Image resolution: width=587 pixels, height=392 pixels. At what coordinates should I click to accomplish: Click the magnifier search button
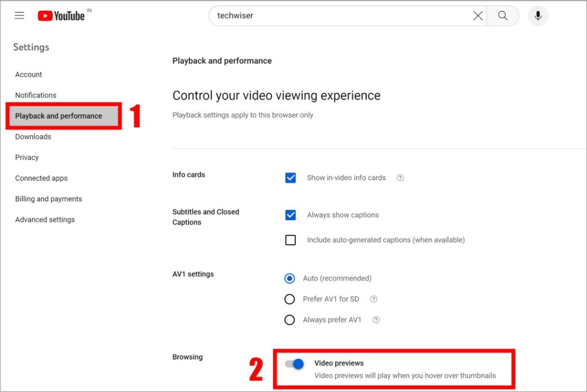(x=503, y=15)
